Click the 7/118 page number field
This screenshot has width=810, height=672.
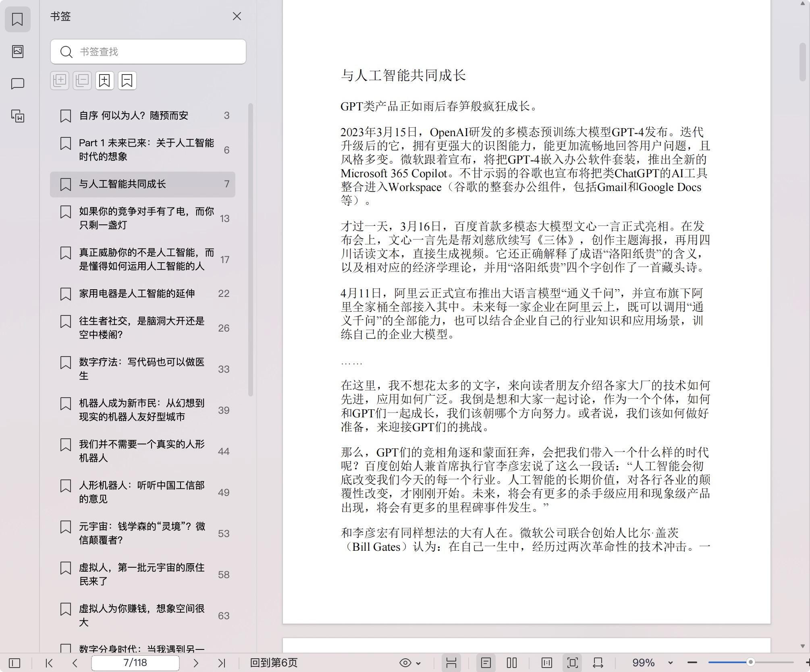pyautogui.click(x=135, y=663)
